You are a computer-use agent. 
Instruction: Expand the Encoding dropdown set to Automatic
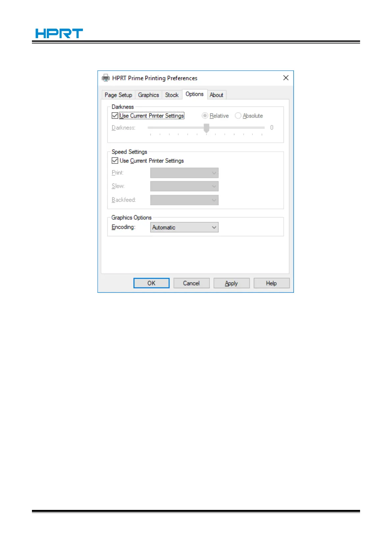(x=184, y=227)
